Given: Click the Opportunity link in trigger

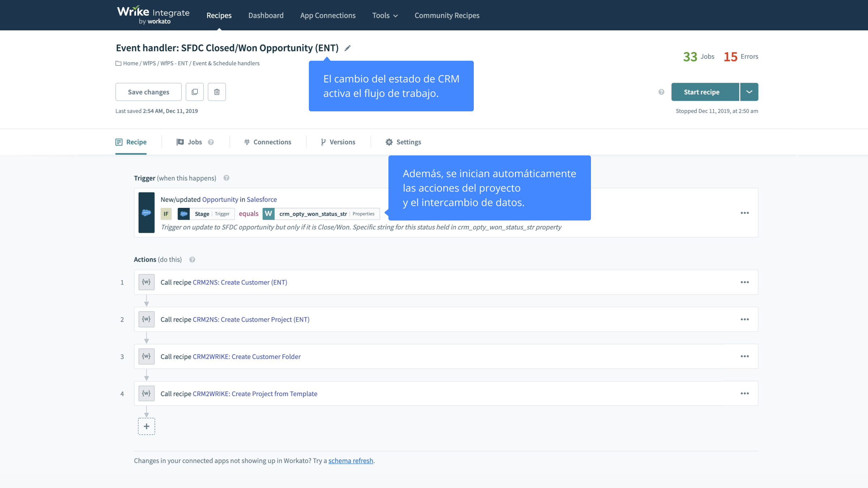Looking at the screenshot, I should pyautogui.click(x=220, y=200).
